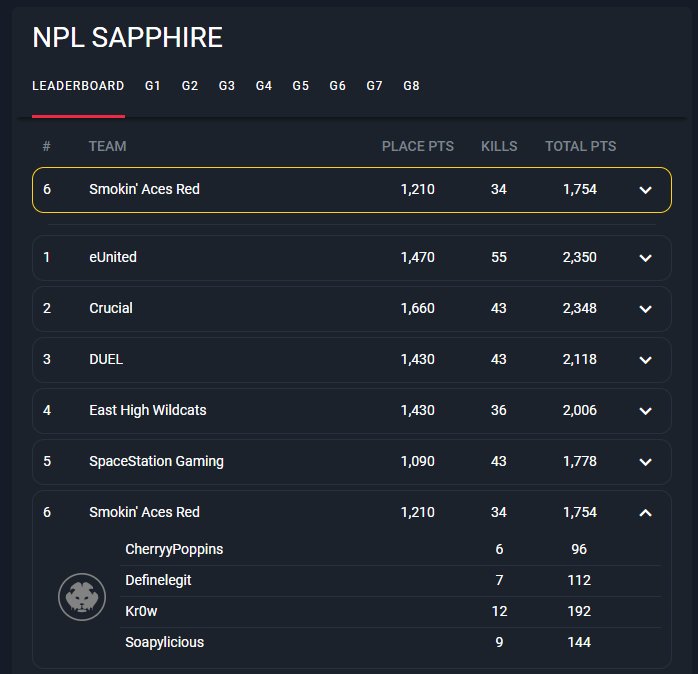Screen dimensions: 698x674
Task: Select player Definelegit in the roster
Action: click(158, 580)
